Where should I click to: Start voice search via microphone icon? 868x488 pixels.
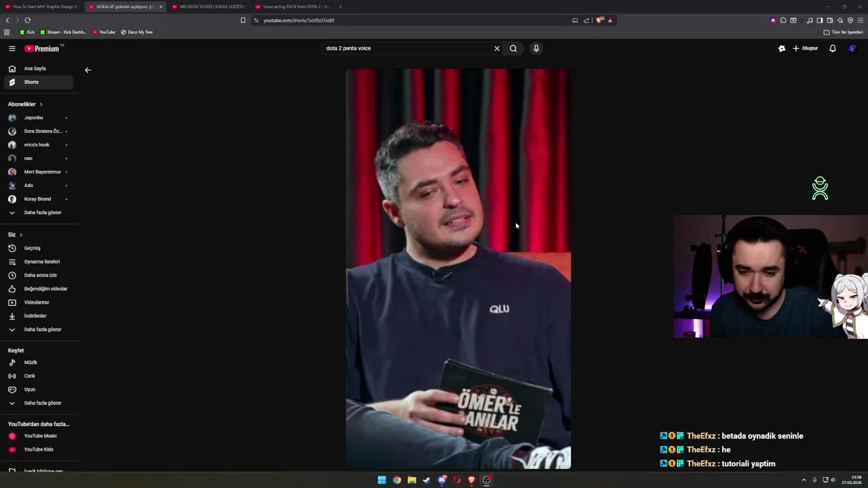tap(536, 48)
